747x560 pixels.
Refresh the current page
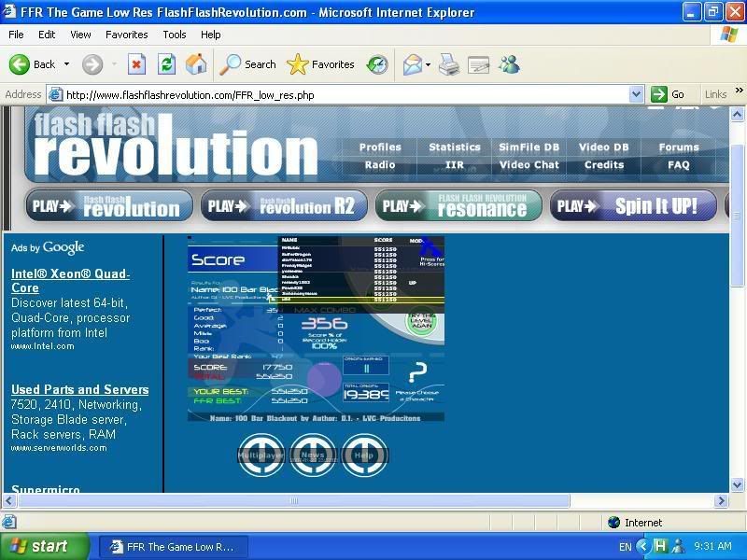tap(166, 64)
